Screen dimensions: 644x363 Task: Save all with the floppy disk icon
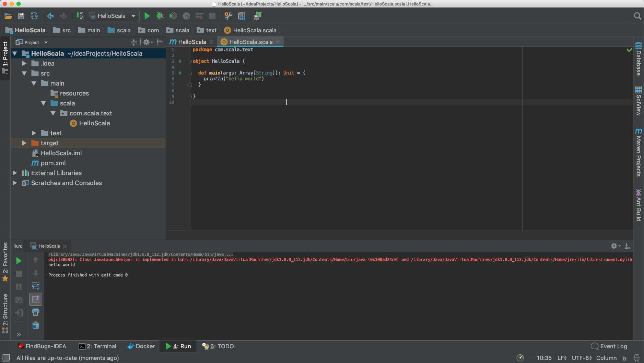point(21,16)
